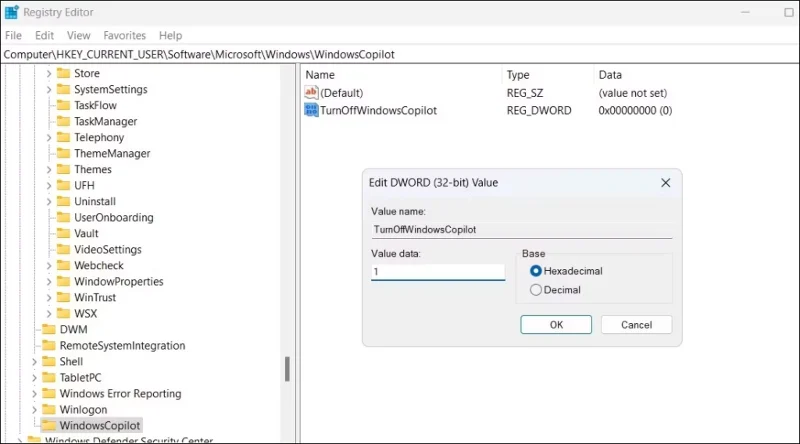Expand the Webcheck key
800x444 pixels.
49,265
